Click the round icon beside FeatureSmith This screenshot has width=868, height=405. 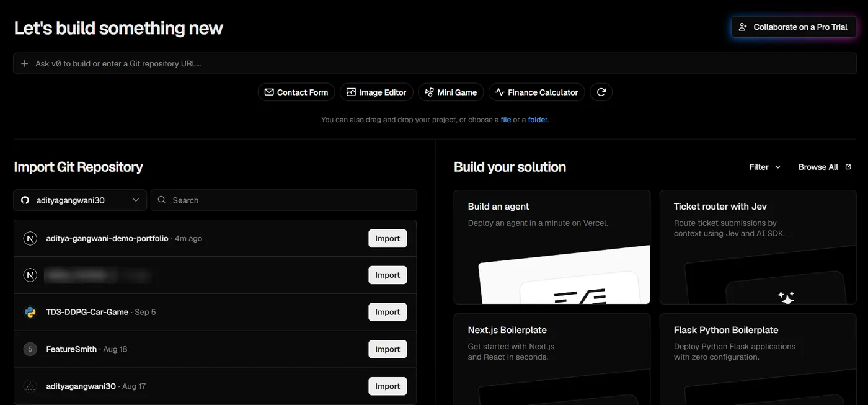coord(30,349)
